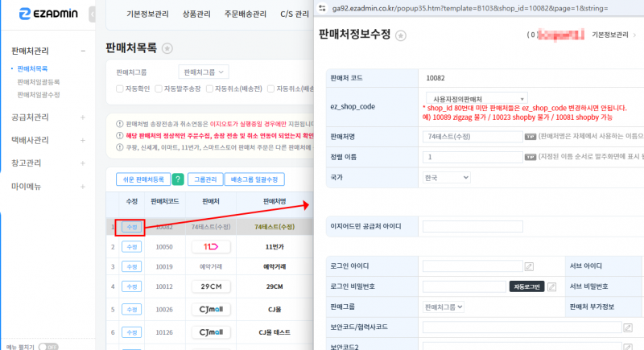Click 수정 button for 74테스트(수정) row
Screen dimensions: 644x350
[131, 227]
